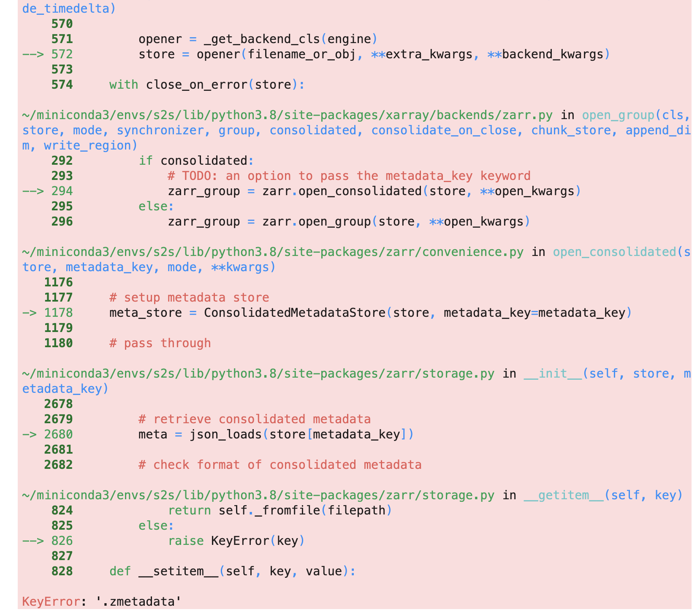The image size is (700, 615).
Task: Click line number 828
Action: tap(62, 571)
